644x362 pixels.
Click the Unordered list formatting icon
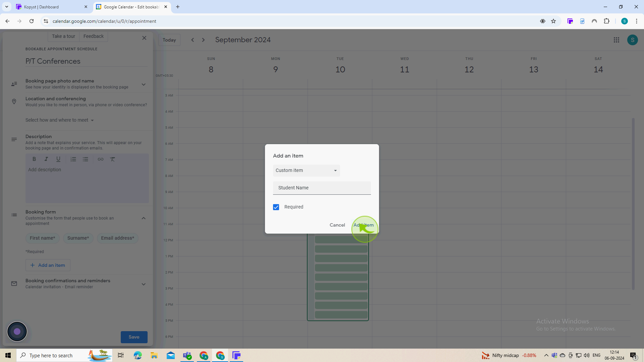86,159
